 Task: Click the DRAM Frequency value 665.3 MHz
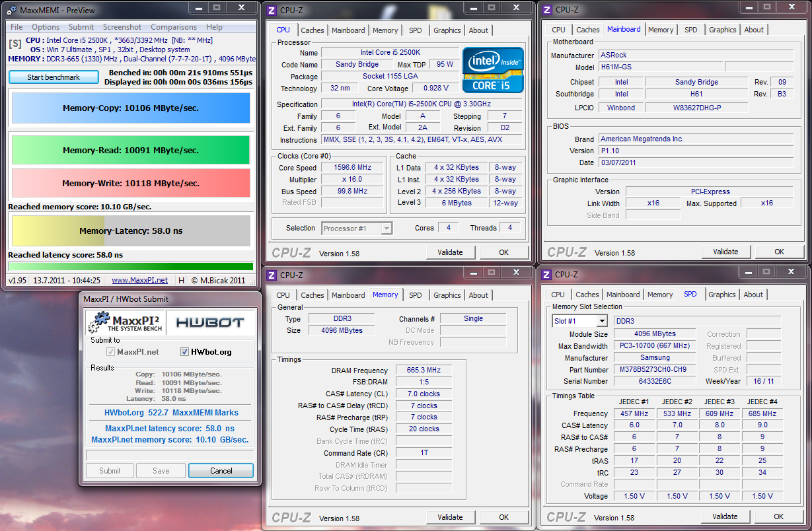click(x=424, y=371)
